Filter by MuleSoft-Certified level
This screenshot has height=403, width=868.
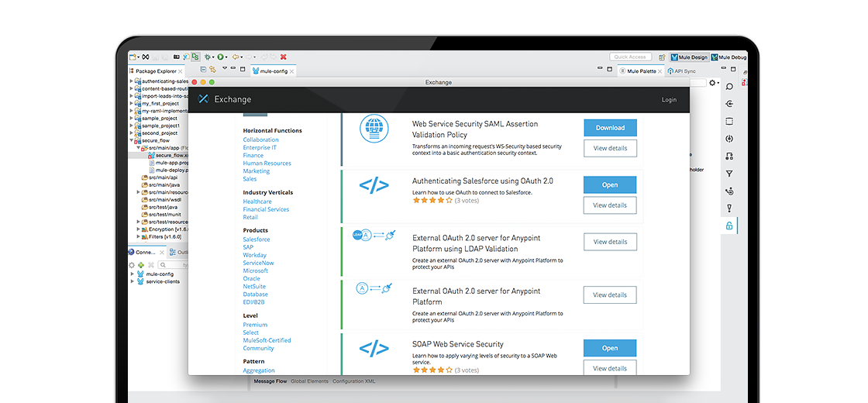point(267,340)
